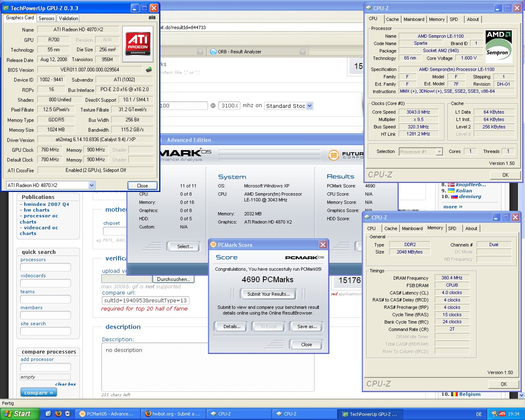Open the Kolian member link
525x420 pixels.
pyautogui.click(x=464, y=191)
